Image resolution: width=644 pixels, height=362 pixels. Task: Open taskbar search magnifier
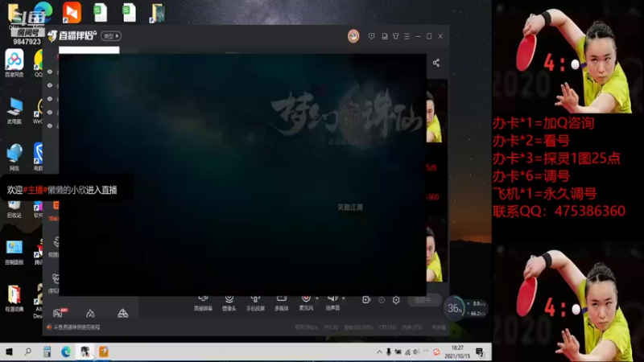(28, 352)
